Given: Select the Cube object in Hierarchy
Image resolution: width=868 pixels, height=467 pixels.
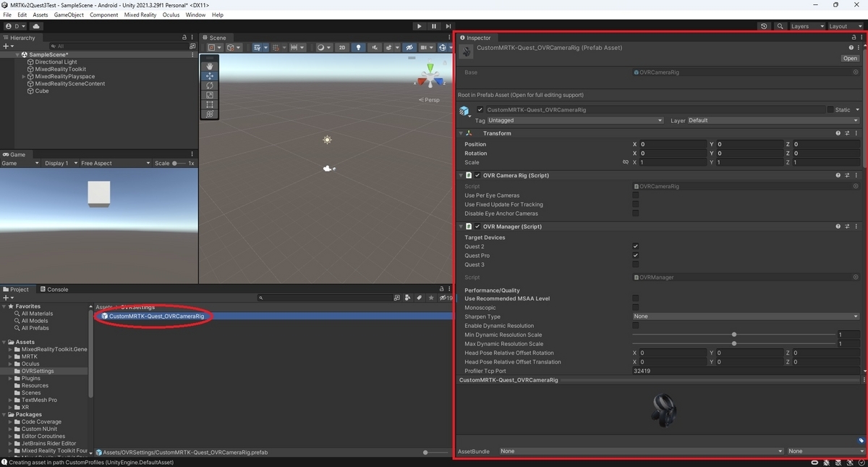Looking at the screenshot, I should [42, 91].
